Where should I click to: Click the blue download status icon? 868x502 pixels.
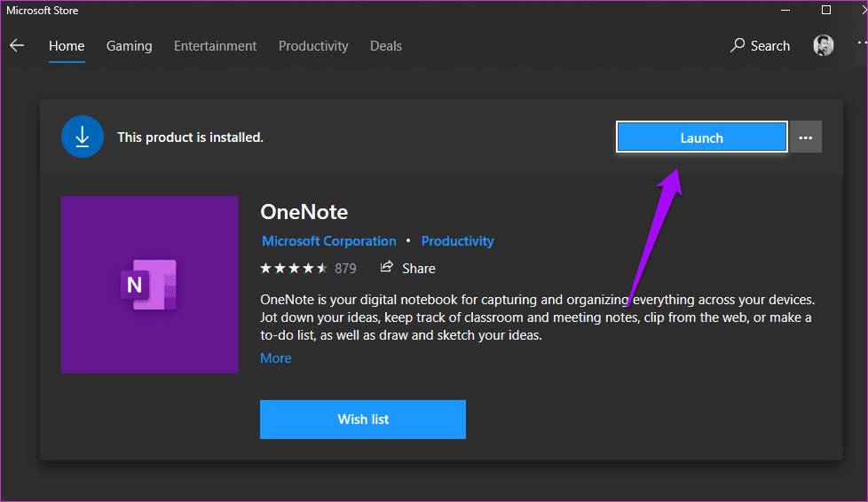tap(83, 137)
